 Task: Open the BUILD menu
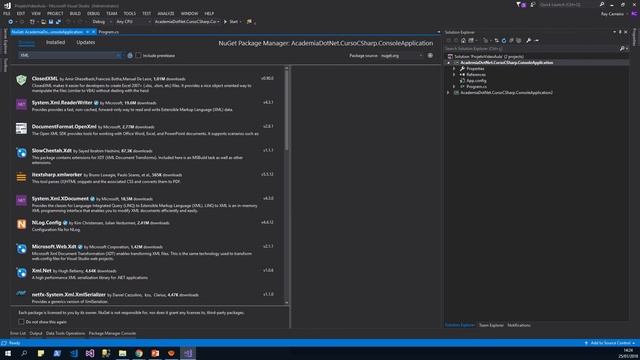(x=75, y=13)
